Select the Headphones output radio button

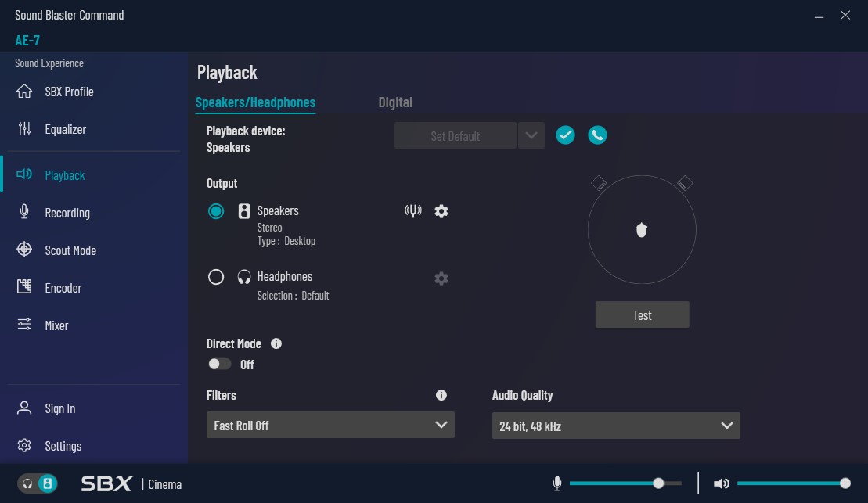[216, 277]
